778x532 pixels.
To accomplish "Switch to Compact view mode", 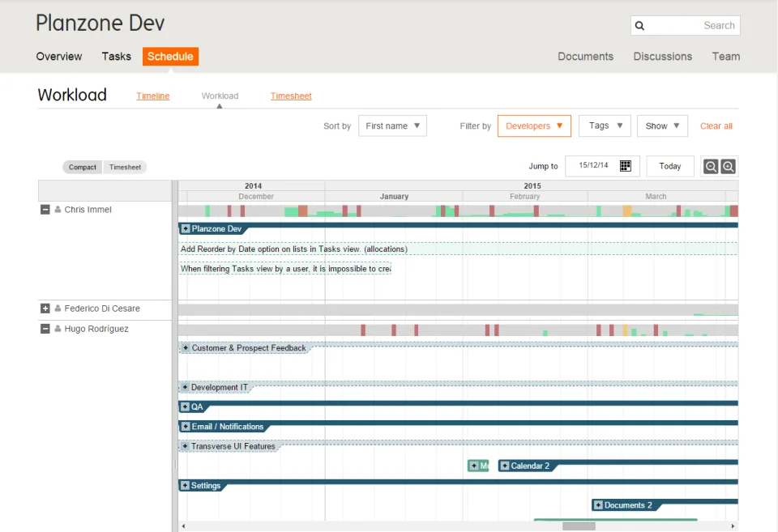I will (83, 167).
